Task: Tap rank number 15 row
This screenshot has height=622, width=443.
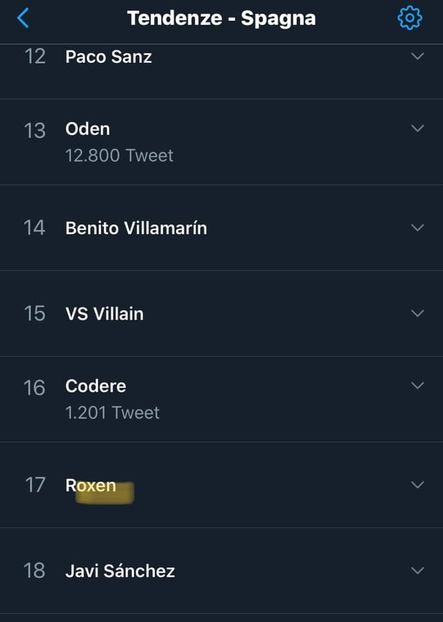Action: pyautogui.click(x=221, y=313)
